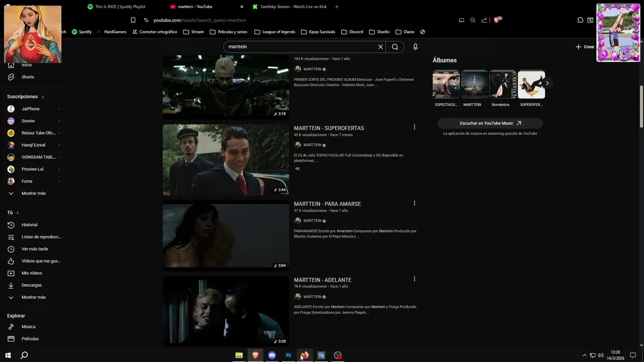Open GONGSAM TABLE subscription
The width and height of the screenshot is (644, 362).
click(x=34, y=157)
